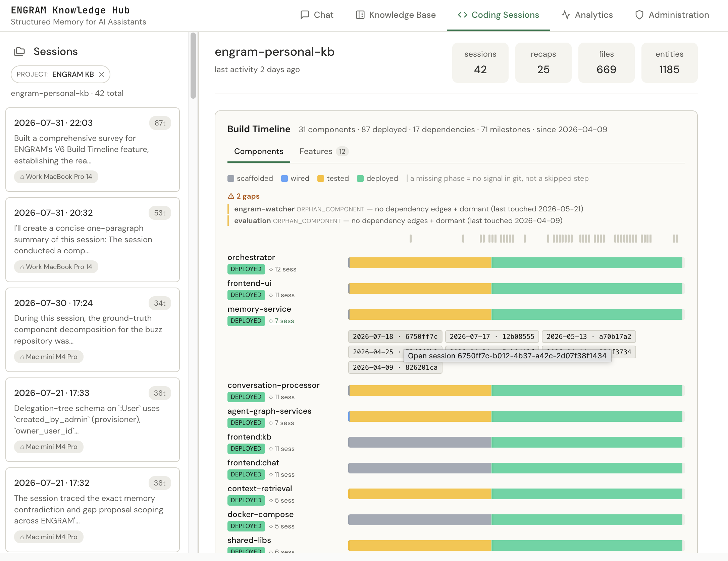Click the engram-personal-kb project title
728x561 pixels.
pos(274,52)
